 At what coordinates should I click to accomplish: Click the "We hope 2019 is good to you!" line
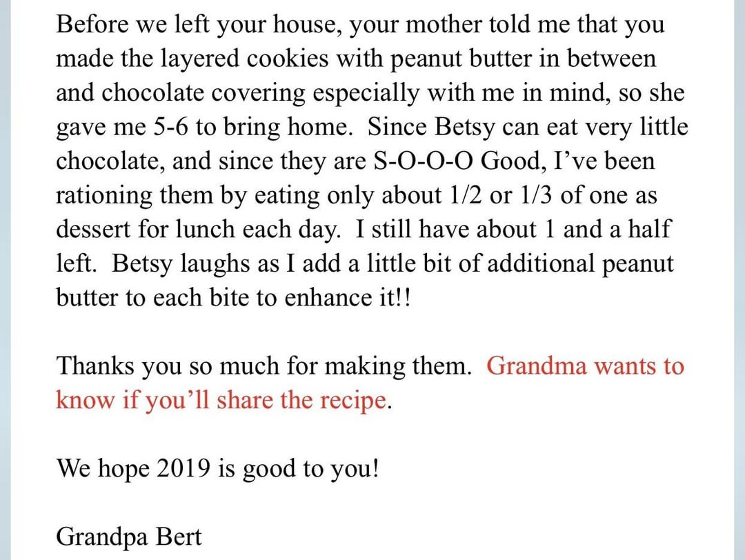(x=217, y=468)
